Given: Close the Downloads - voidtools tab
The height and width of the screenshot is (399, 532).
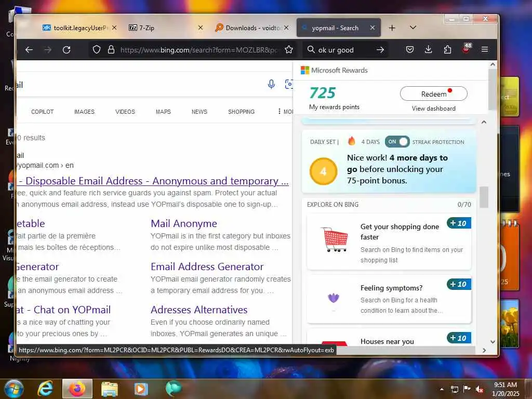Looking at the screenshot, I should (x=286, y=28).
